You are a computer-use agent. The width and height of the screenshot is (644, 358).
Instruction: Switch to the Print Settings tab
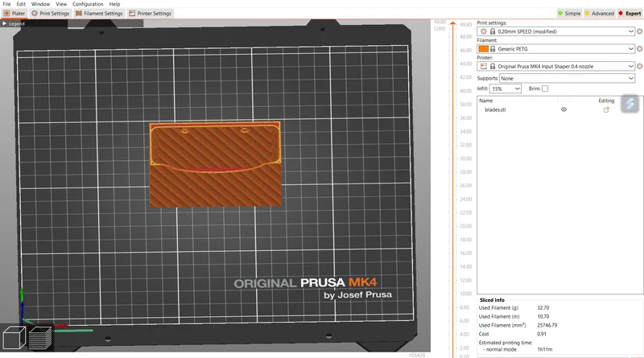(x=50, y=13)
